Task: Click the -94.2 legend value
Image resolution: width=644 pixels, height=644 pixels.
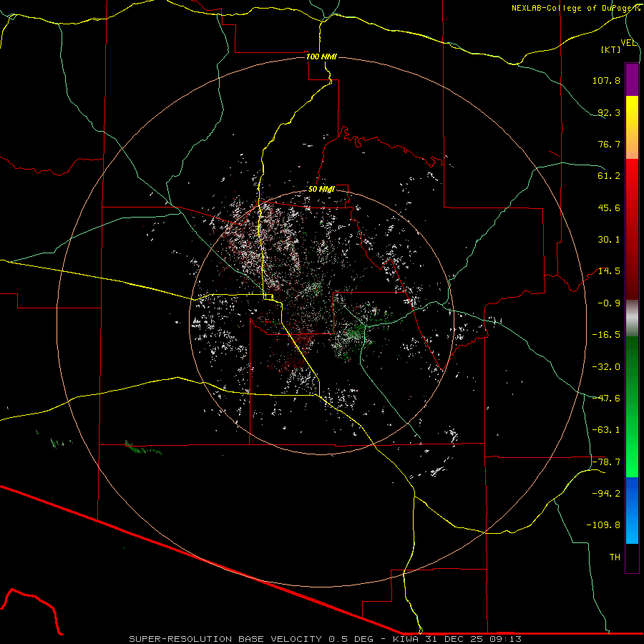Action: pos(606,493)
